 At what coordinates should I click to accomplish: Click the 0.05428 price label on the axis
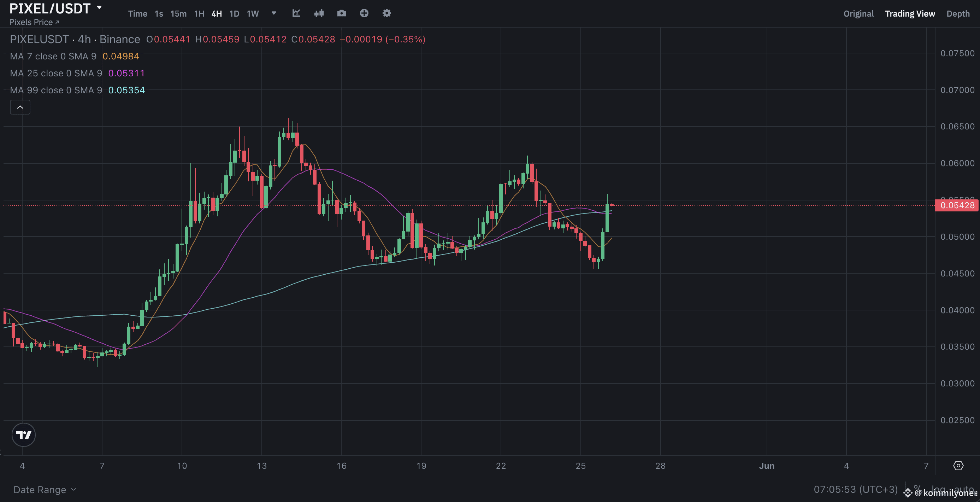click(x=956, y=205)
